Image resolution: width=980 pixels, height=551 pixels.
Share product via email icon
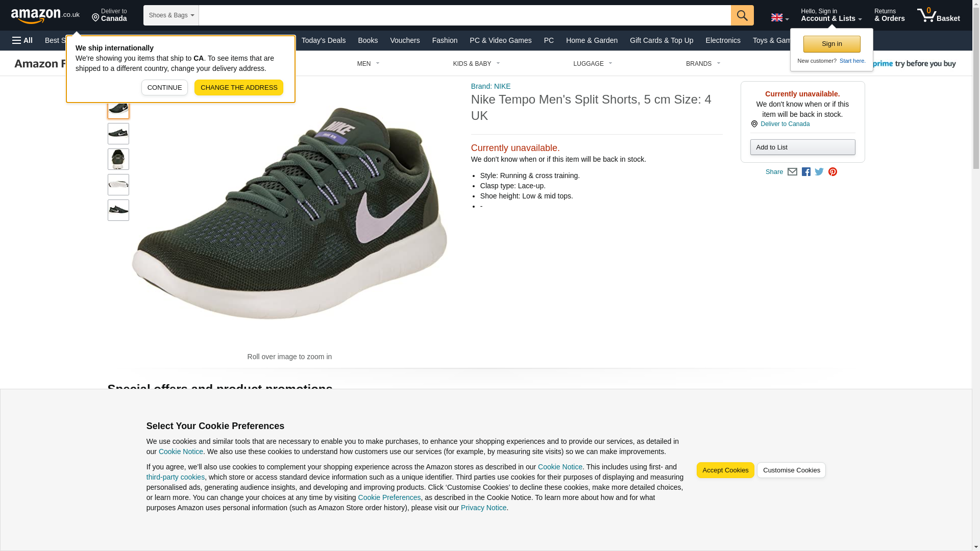click(x=792, y=172)
